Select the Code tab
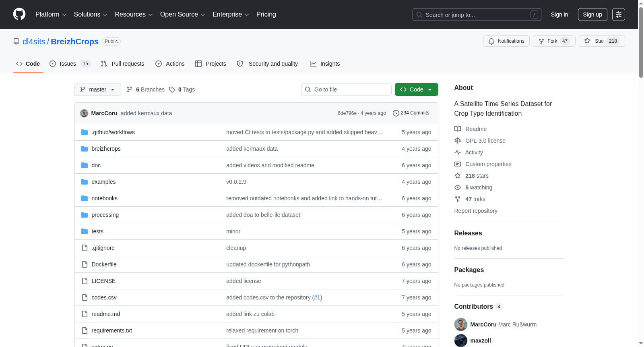The height and width of the screenshot is (347, 644). (x=28, y=64)
